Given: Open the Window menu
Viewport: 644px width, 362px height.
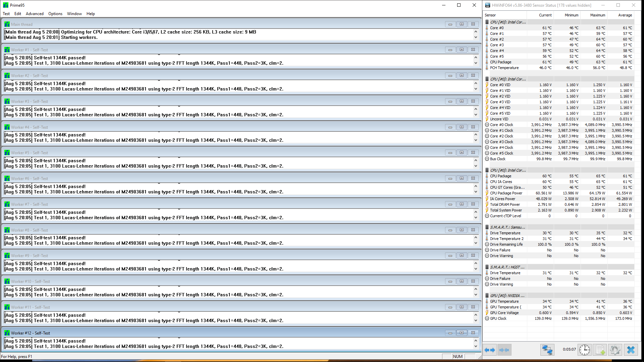Looking at the screenshot, I should coord(74,14).
